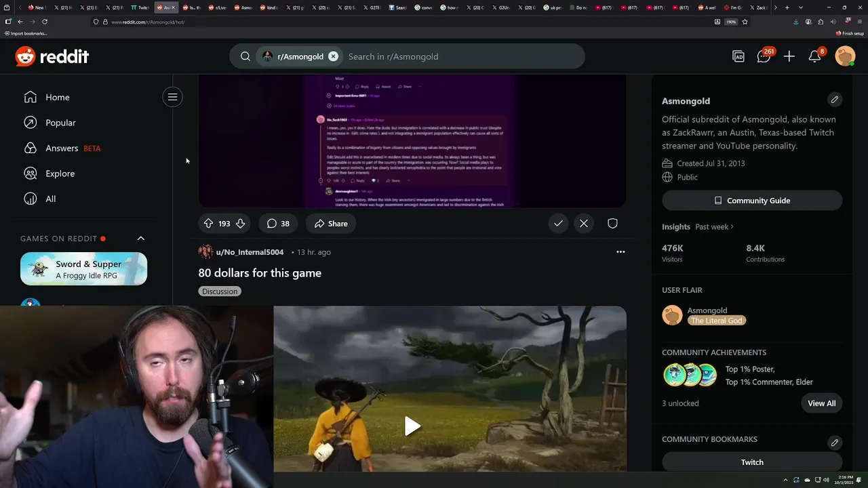The height and width of the screenshot is (488, 868).
Task: Open the post options three-dot menu
Action: [620, 251]
